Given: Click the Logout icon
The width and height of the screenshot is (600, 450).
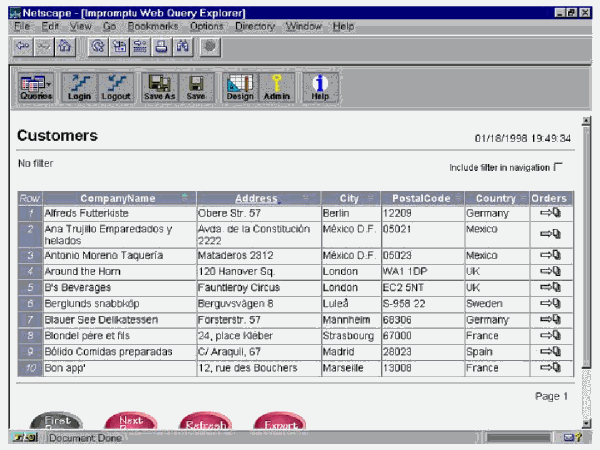Looking at the screenshot, I should [x=116, y=87].
